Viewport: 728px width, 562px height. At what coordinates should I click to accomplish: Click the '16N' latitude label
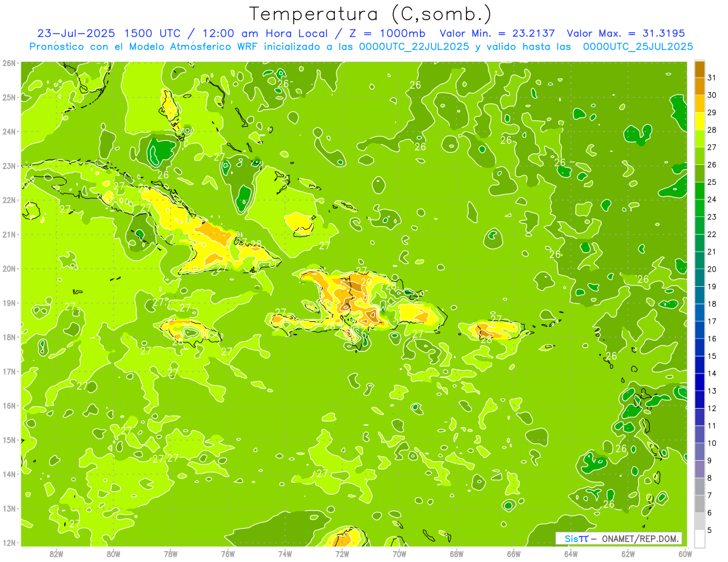9,406
